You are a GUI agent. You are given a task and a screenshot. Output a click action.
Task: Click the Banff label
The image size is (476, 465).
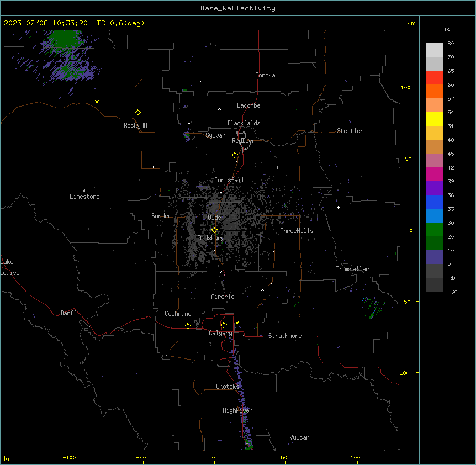(x=68, y=313)
